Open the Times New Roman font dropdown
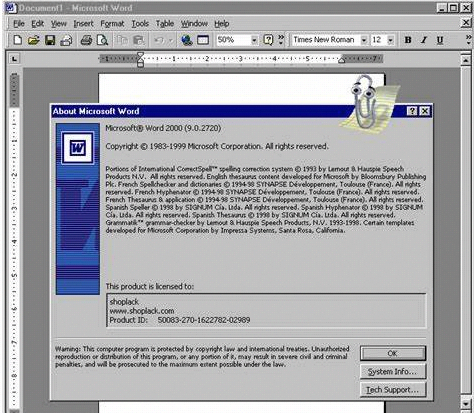The height and width of the screenshot is (413, 474). pyautogui.click(x=364, y=40)
